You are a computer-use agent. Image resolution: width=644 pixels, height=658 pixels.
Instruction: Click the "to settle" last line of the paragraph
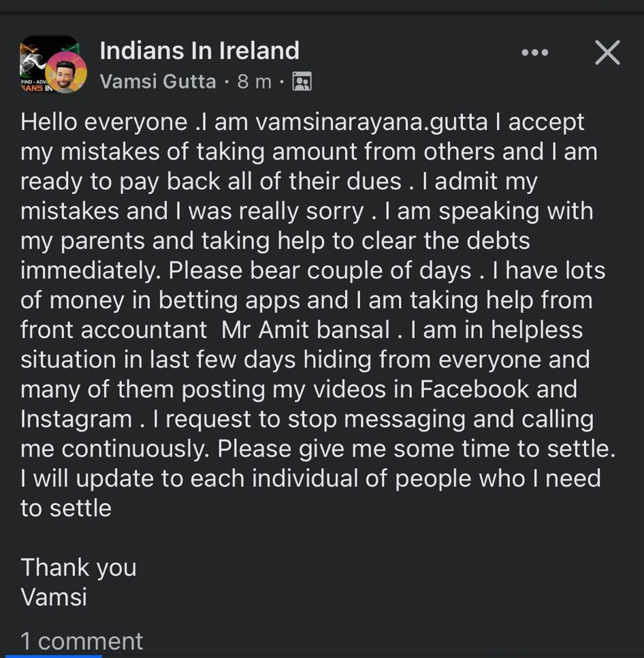[66, 508]
